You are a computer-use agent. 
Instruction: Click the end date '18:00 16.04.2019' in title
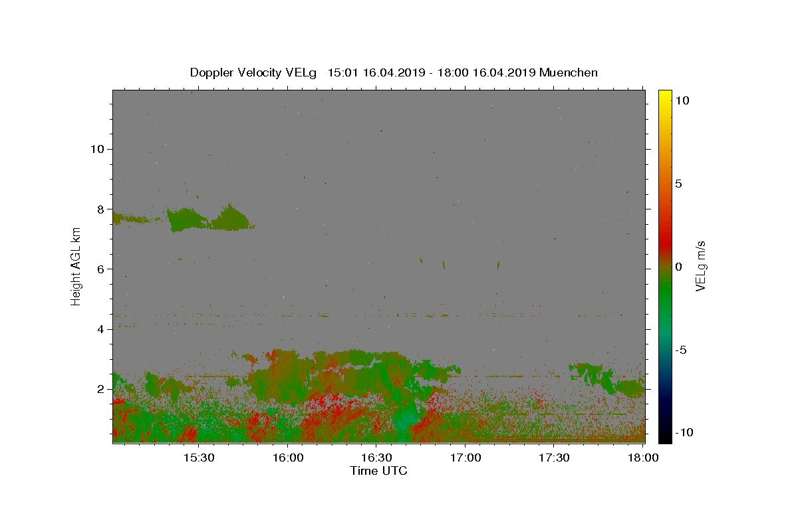tap(486, 72)
